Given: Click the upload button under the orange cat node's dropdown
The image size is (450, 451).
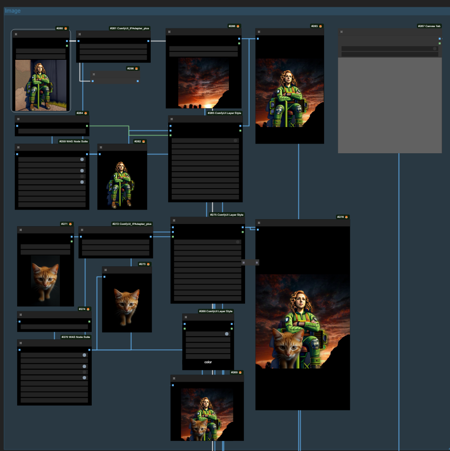Looking at the screenshot, I should [45, 252].
